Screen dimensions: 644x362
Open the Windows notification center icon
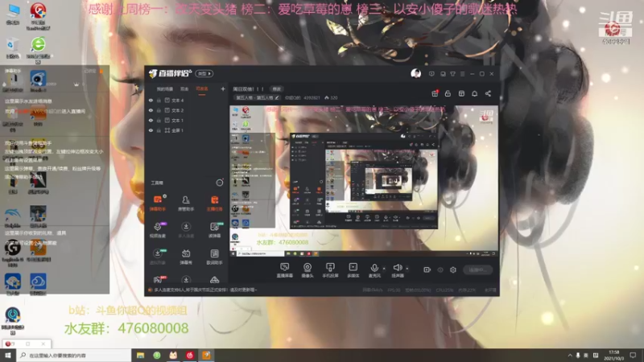633,356
